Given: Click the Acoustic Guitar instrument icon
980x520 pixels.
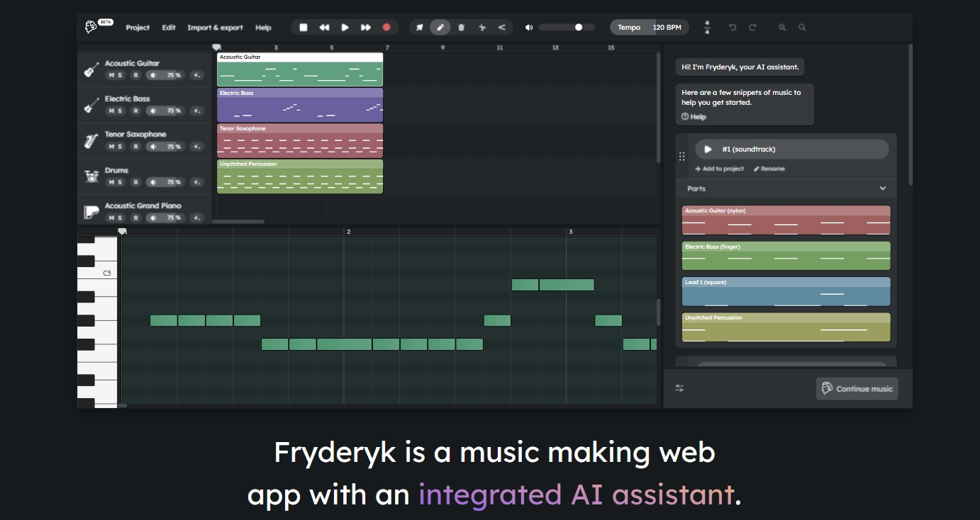Looking at the screenshot, I should [91, 69].
